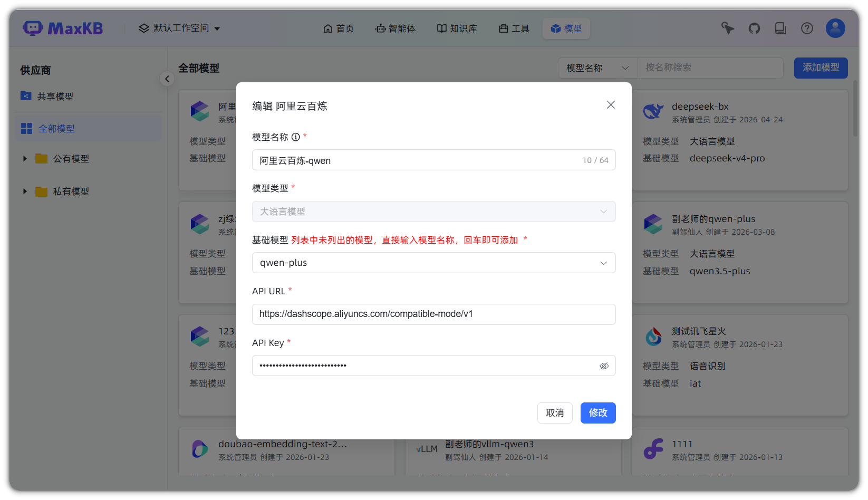Click the doubao-embedding model icon

(x=200, y=449)
